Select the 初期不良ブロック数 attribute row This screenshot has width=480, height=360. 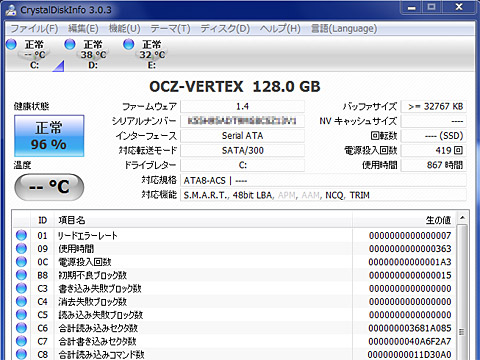[x=235, y=275]
